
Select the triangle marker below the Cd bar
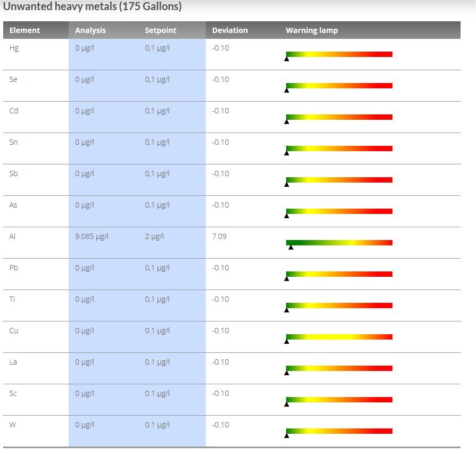(288, 122)
